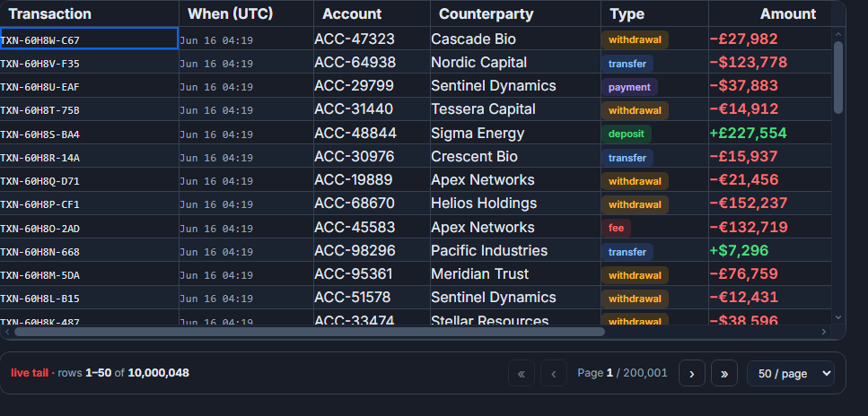Select cell TXN-60H8N-668
The height and width of the screenshot is (416, 868).
coord(89,251)
